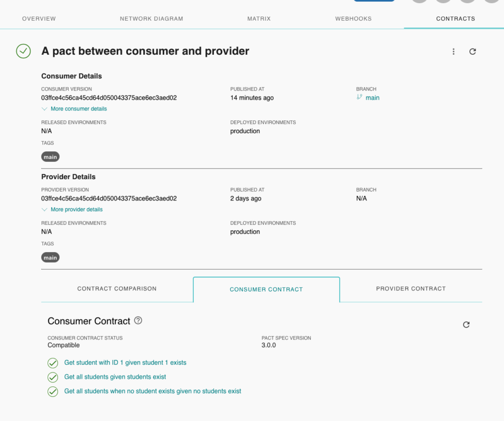Click checkmark beside Get student with ID 1
Image resolution: width=504 pixels, height=421 pixels.
[x=53, y=363]
